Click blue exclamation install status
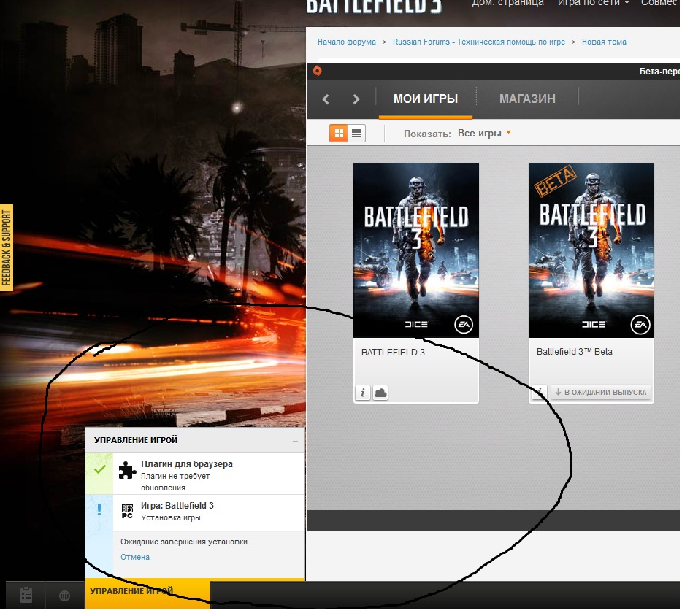Viewport: 682px width, 616px height. click(x=99, y=509)
